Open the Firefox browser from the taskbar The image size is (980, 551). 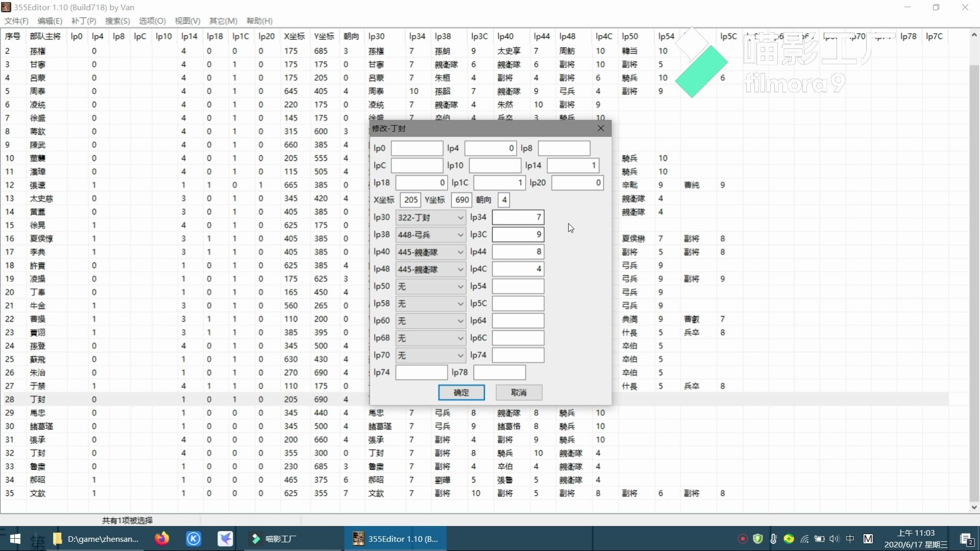pos(162,538)
